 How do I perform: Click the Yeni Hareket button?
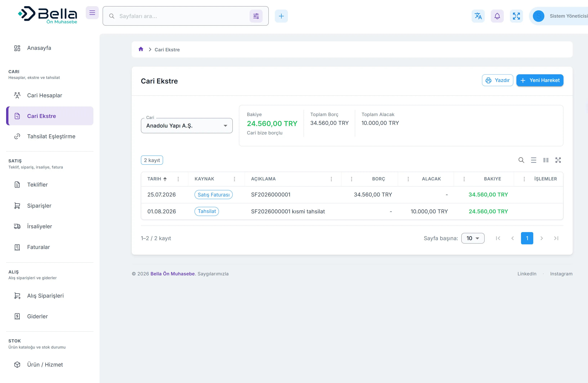(x=540, y=80)
